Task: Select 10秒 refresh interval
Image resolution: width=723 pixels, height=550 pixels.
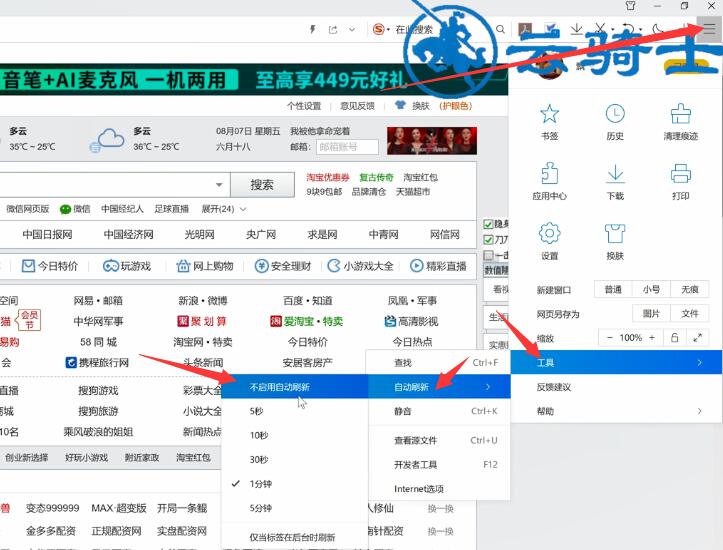Action: pyautogui.click(x=294, y=435)
